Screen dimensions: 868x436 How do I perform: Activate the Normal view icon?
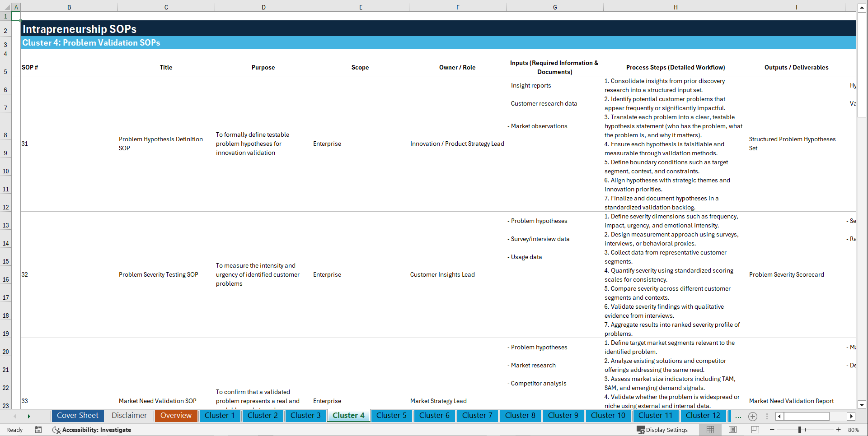click(x=709, y=430)
